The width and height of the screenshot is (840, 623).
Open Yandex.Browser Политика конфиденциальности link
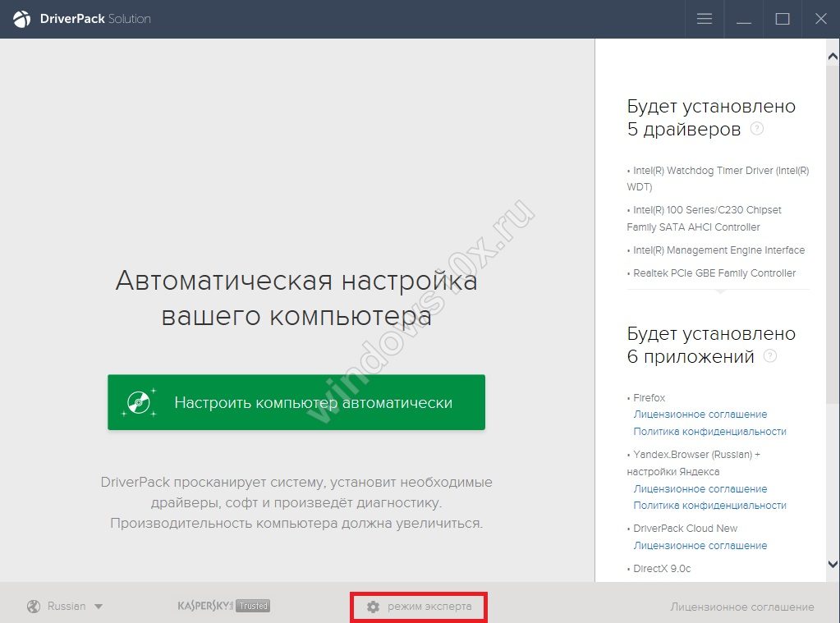(x=709, y=506)
